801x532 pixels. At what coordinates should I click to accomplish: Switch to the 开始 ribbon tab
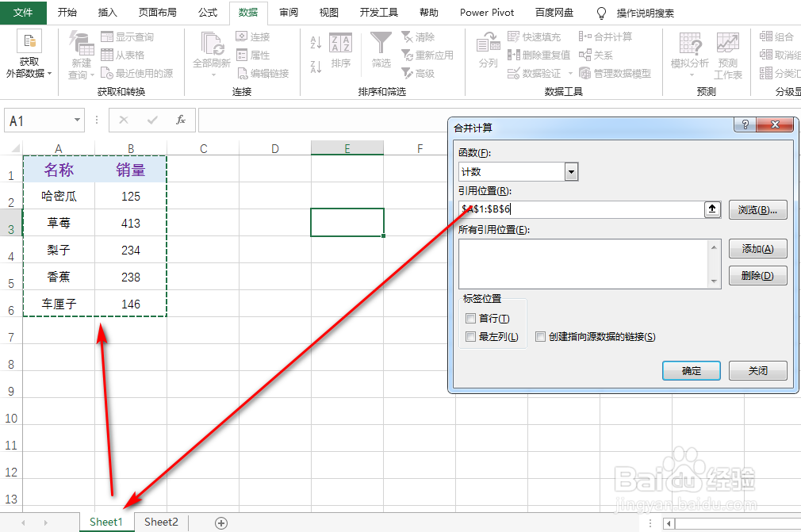coord(67,12)
